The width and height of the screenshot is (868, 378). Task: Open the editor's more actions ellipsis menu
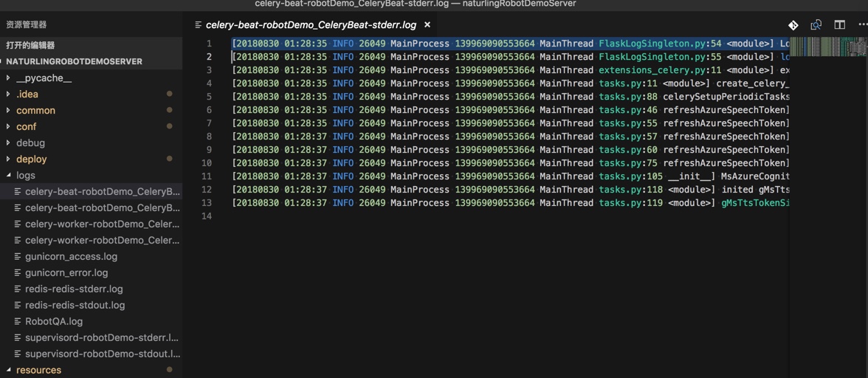tap(862, 25)
